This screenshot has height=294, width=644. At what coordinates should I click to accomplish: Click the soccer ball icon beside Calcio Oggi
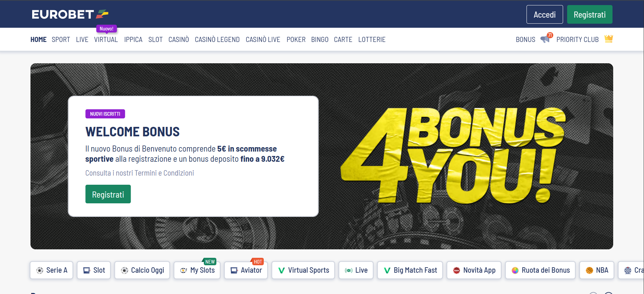[125, 270]
